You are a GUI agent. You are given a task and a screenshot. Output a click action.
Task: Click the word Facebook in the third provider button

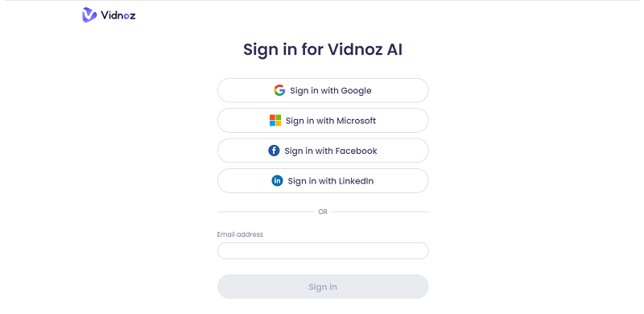(356, 151)
